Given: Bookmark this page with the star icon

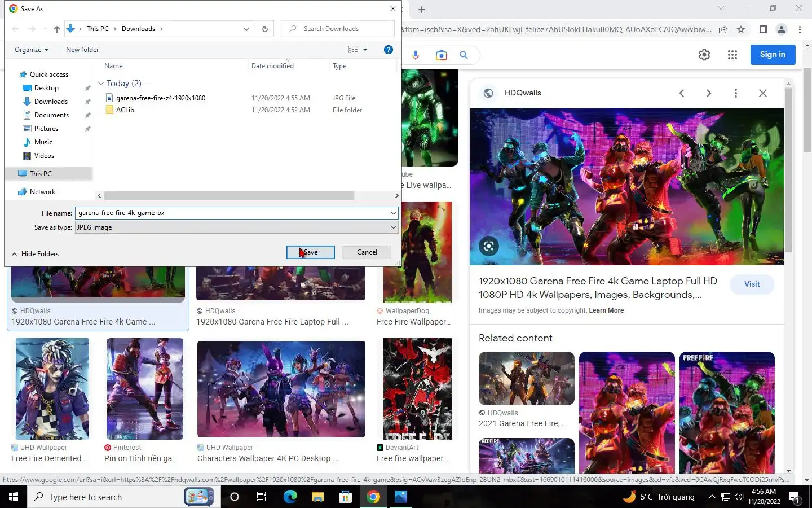Looking at the screenshot, I should (x=741, y=29).
